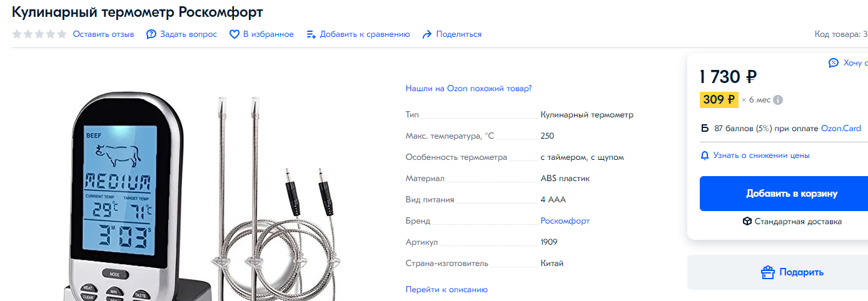
Task: Click the Добавить в корзину button
Action: point(784,194)
